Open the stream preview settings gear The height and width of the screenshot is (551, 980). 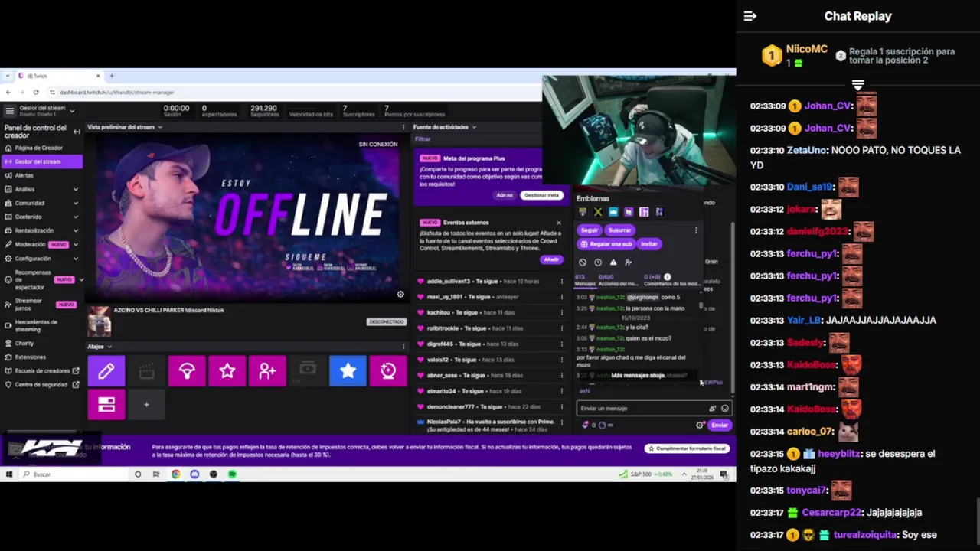400,294
